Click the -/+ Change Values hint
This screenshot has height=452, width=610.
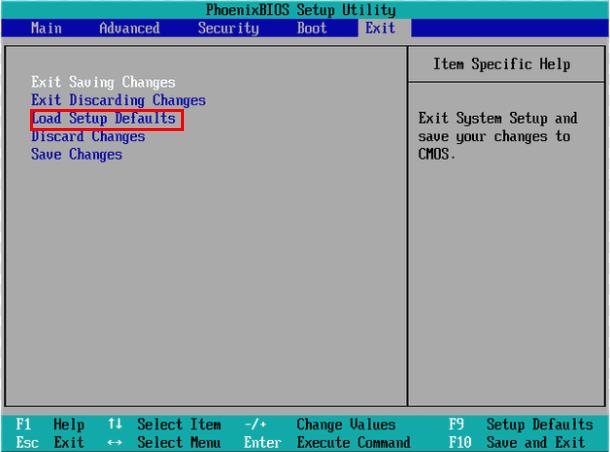(320, 425)
